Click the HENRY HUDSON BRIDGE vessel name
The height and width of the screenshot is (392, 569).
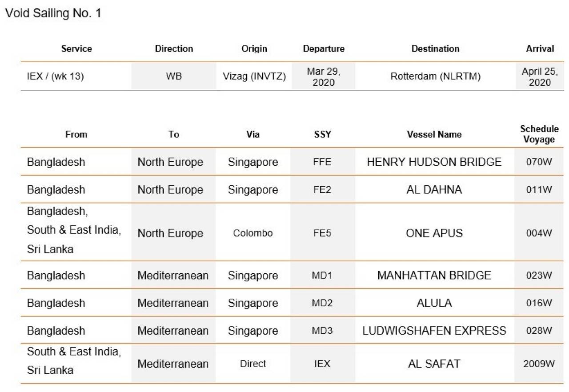pyautogui.click(x=434, y=162)
